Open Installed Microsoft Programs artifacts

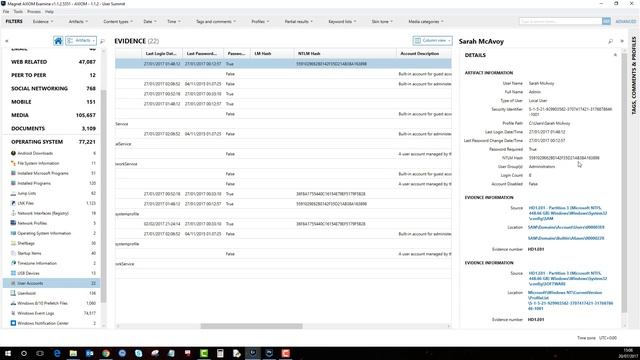53,173
